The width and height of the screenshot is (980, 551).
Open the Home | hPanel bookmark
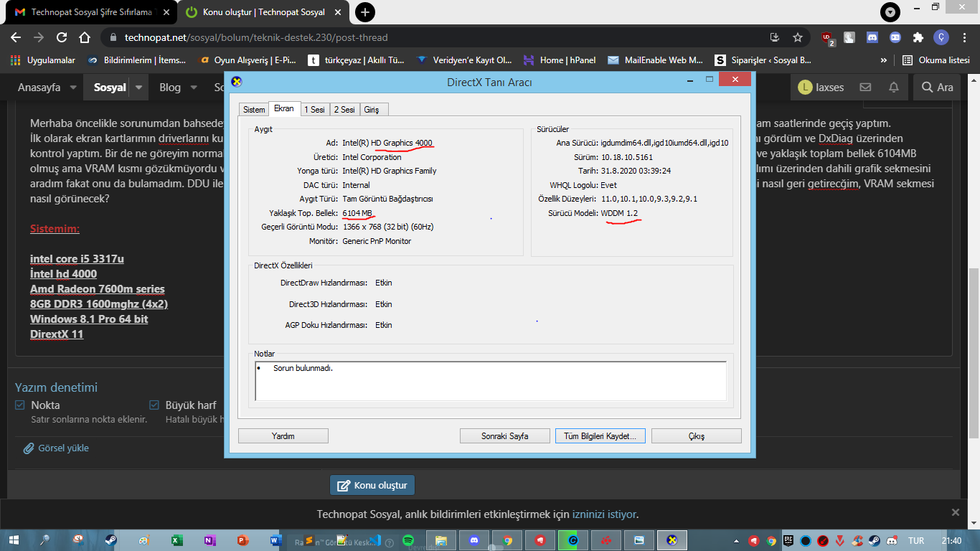pos(560,60)
